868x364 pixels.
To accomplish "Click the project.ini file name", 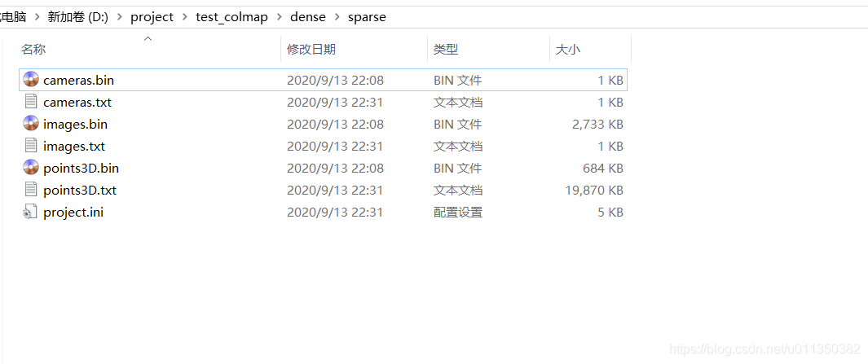I will [73, 213].
